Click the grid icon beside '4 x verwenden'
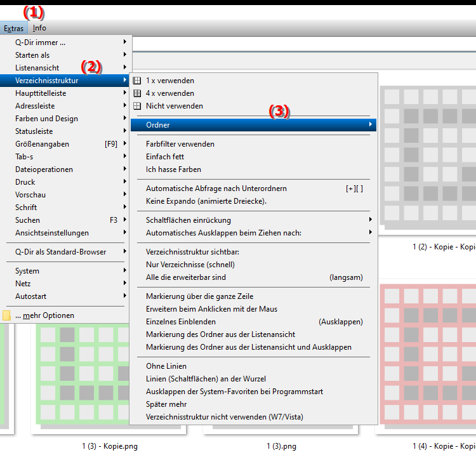The width and height of the screenshot is (476, 476). point(136,93)
